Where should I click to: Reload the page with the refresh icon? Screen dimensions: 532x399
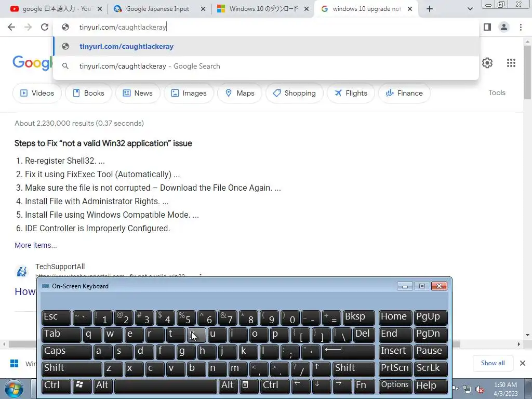45,27
